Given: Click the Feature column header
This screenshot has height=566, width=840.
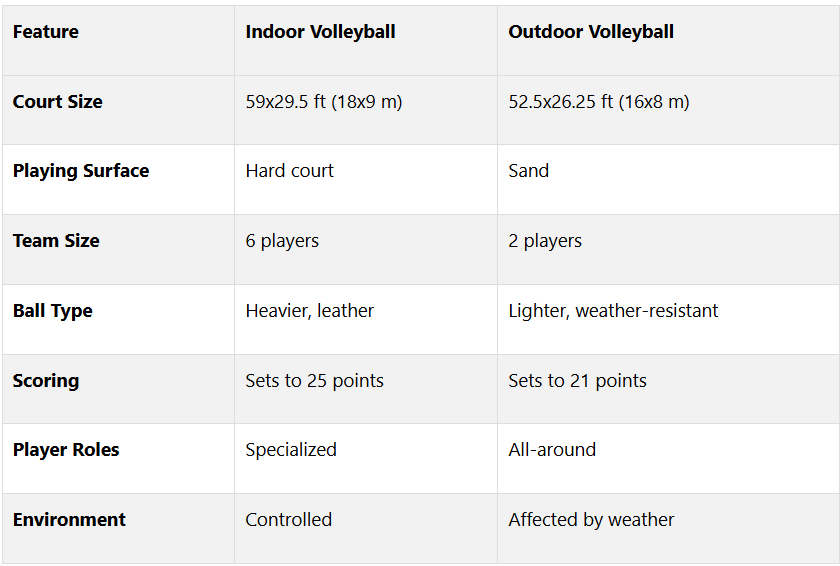Looking at the screenshot, I should [x=46, y=32].
